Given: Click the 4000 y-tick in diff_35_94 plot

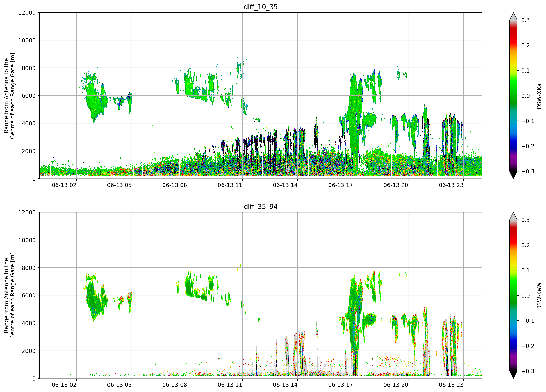Looking at the screenshot, I should coord(29,323).
